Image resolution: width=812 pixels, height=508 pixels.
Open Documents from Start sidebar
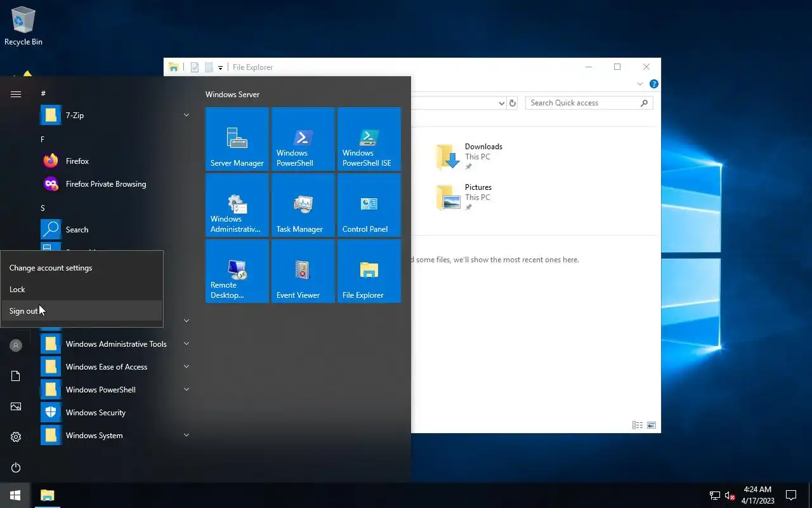coord(16,376)
